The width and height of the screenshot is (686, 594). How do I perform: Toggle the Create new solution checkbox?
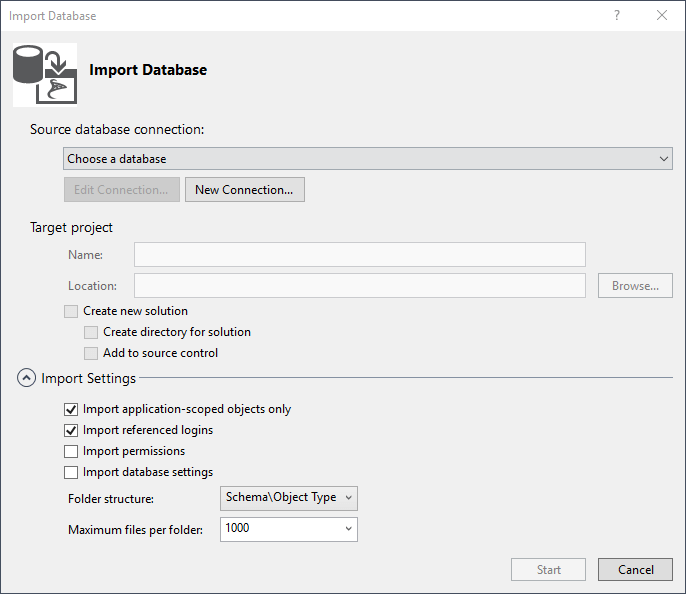(71, 311)
